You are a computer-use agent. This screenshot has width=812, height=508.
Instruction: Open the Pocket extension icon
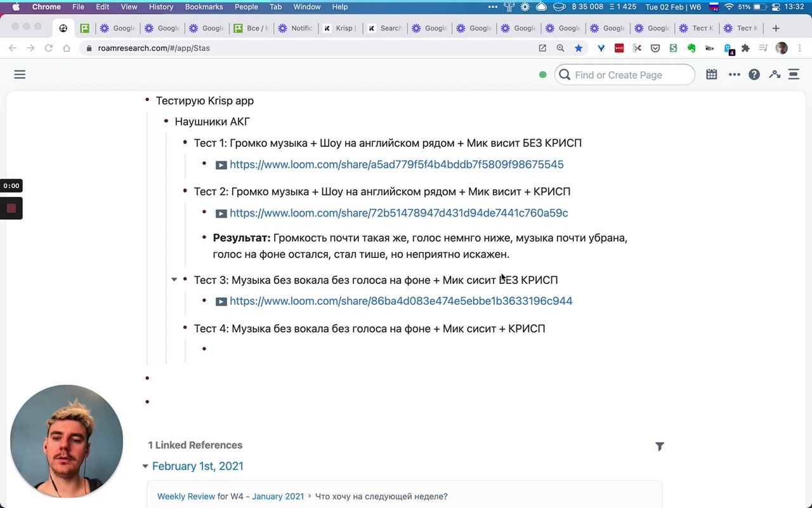[655, 48]
